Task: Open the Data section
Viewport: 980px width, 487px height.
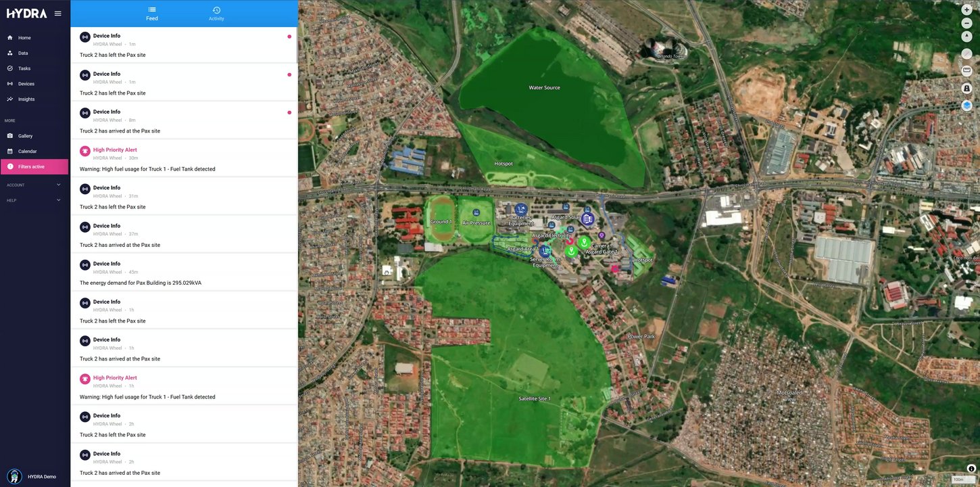Action: click(x=35, y=53)
